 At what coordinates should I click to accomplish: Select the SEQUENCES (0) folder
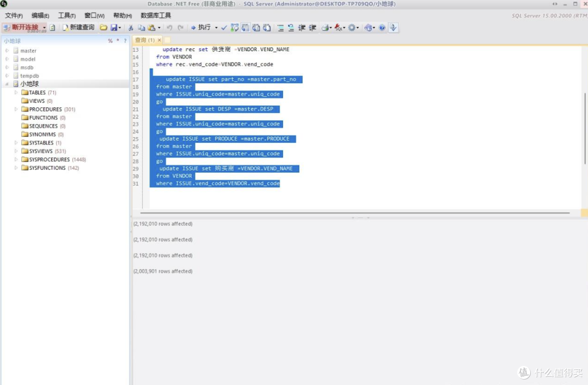point(44,126)
